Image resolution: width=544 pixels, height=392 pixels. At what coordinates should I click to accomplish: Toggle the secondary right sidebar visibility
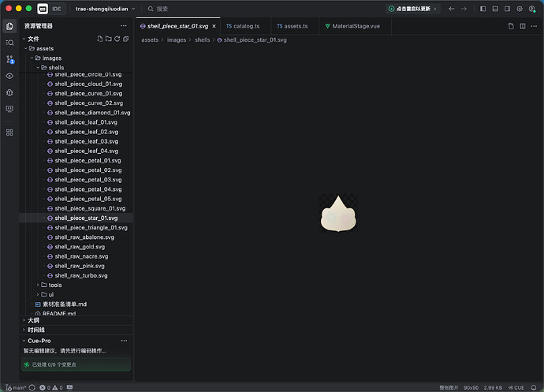click(x=507, y=9)
